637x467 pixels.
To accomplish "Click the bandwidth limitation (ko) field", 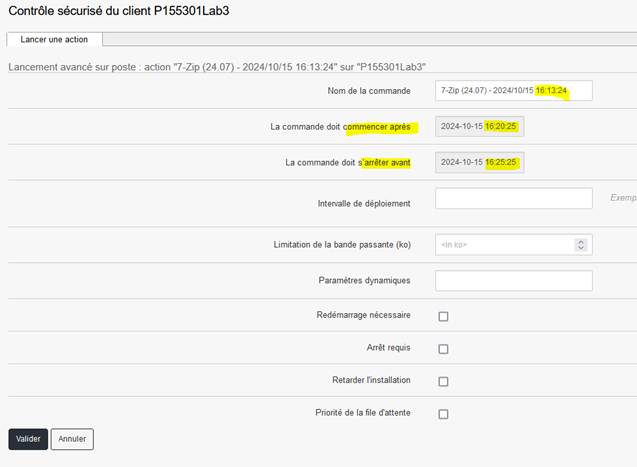I will tap(503, 245).
